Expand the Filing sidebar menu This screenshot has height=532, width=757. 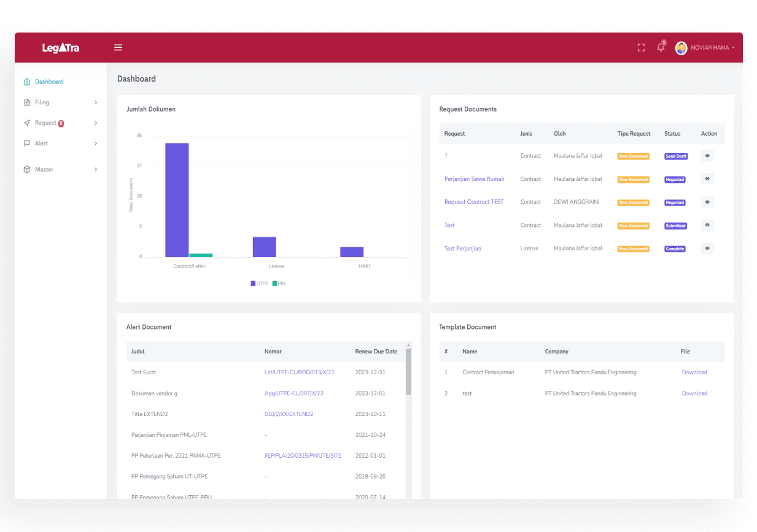60,102
